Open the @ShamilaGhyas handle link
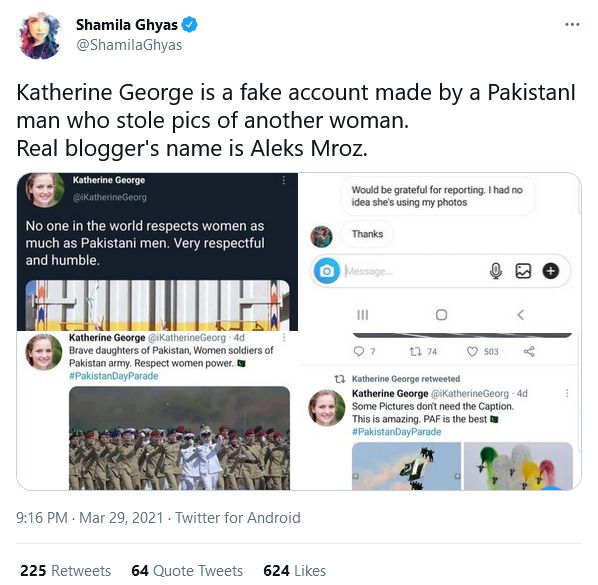The image size is (598, 585). tap(129, 45)
